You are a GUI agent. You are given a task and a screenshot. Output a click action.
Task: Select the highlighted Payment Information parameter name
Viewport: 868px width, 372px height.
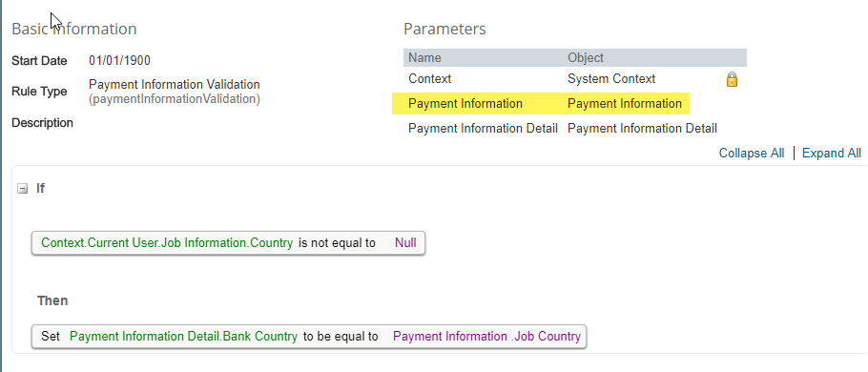465,104
